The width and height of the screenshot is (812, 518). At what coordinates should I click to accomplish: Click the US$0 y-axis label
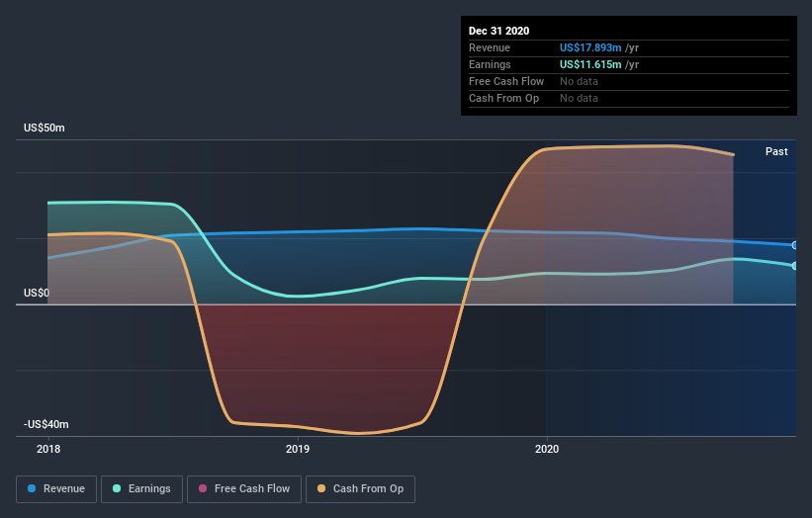pyautogui.click(x=37, y=293)
